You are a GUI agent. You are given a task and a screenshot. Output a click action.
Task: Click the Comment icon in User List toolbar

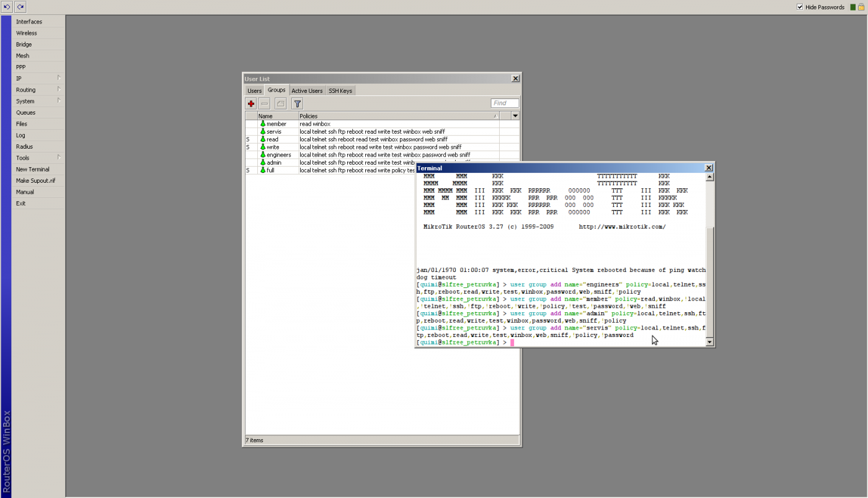280,103
